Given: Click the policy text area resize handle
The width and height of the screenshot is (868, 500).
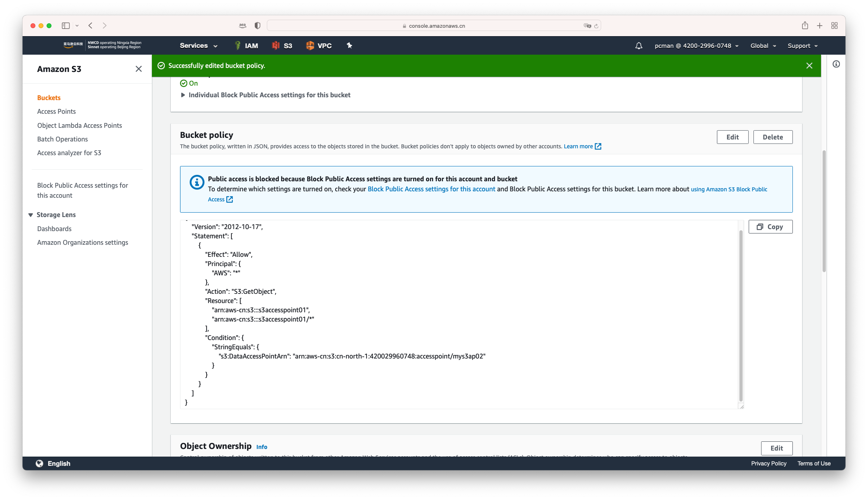Looking at the screenshot, I should pyautogui.click(x=741, y=407).
